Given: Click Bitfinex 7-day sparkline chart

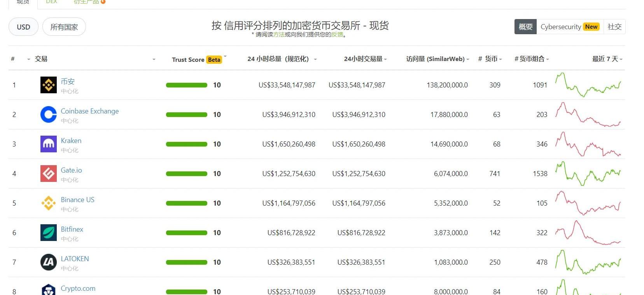Looking at the screenshot, I should click(588, 233).
